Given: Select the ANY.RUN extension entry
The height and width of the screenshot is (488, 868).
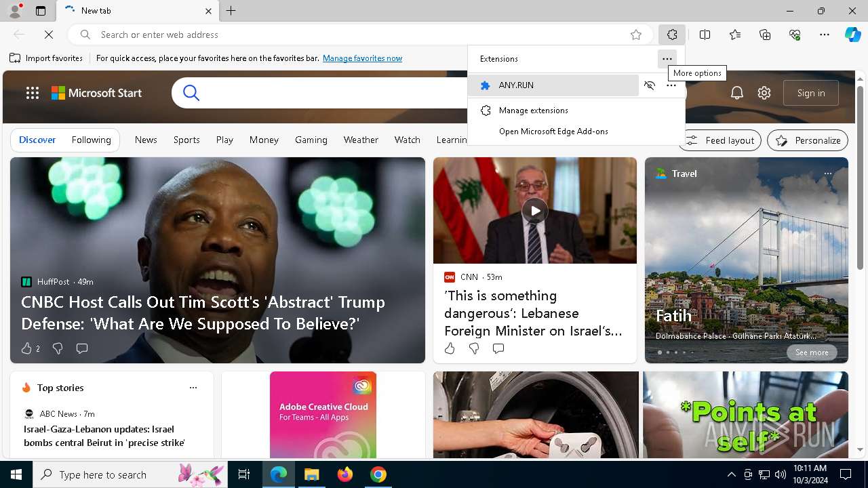Looking at the screenshot, I should coord(553,85).
